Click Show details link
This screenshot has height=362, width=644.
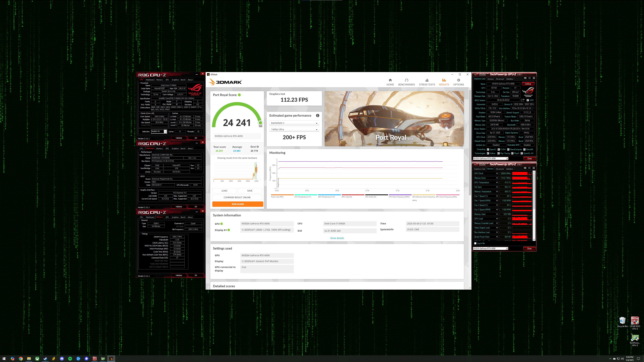tap(337, 238)
